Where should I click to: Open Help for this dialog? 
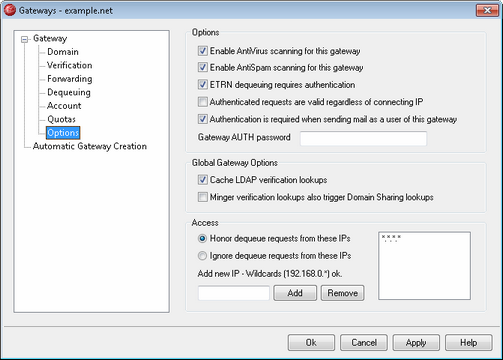click(468, 343)
